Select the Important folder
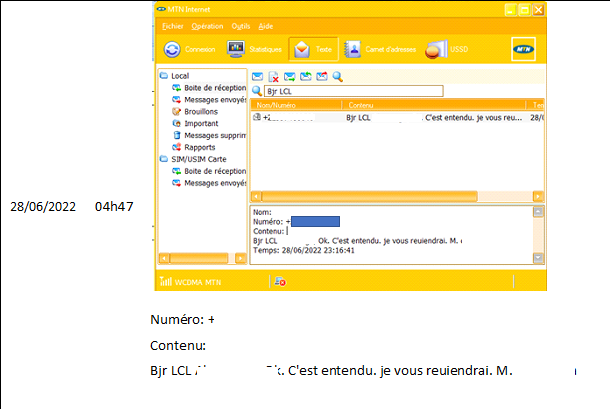The image size is (610, 409). [200, 124]
